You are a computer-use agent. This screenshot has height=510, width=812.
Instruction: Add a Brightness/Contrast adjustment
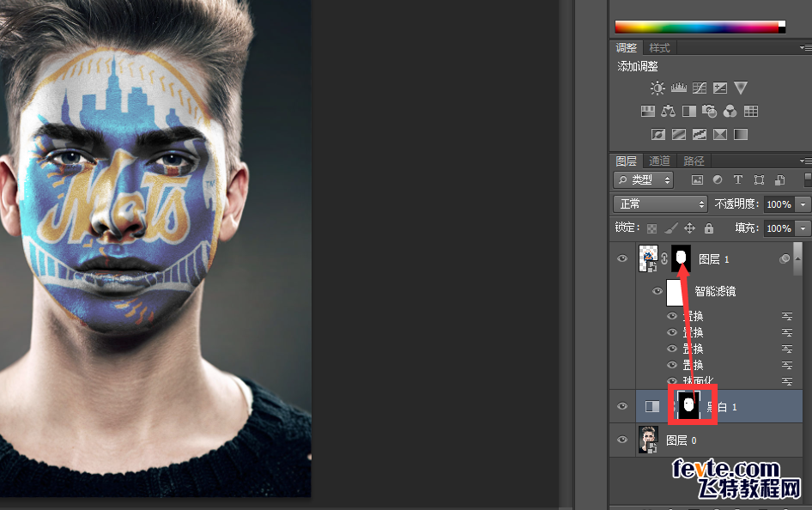point(657,88)
